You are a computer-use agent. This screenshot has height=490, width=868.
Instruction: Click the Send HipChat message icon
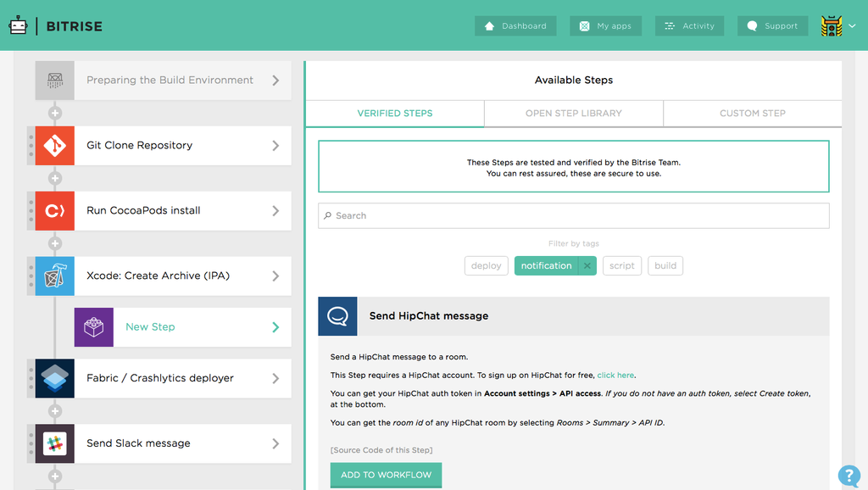[x=337, y=316]
